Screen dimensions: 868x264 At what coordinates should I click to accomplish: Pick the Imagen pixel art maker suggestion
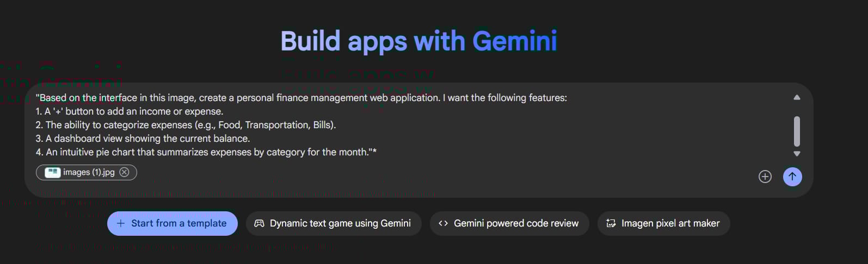664,223
